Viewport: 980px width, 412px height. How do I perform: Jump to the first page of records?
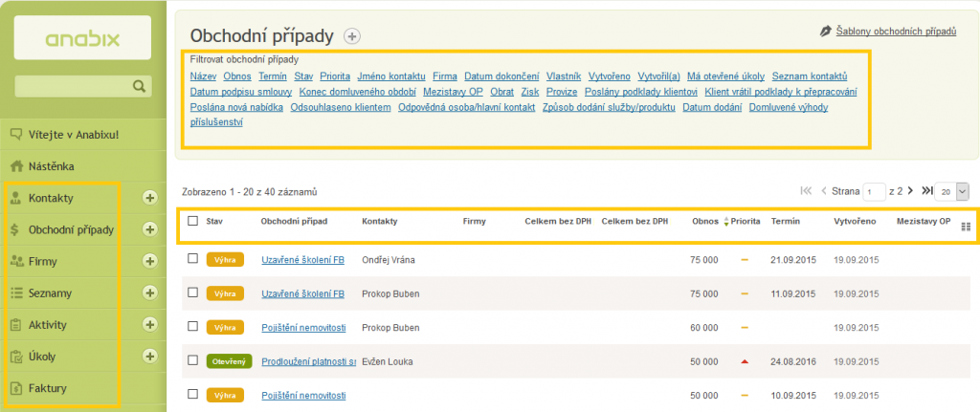(806, 191)
